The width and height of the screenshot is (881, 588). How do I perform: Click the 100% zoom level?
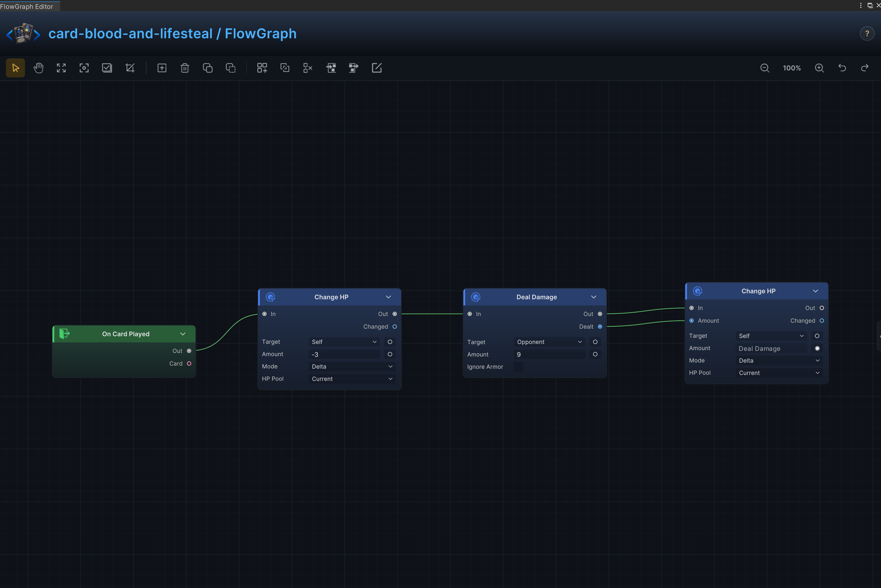(792, 68)
